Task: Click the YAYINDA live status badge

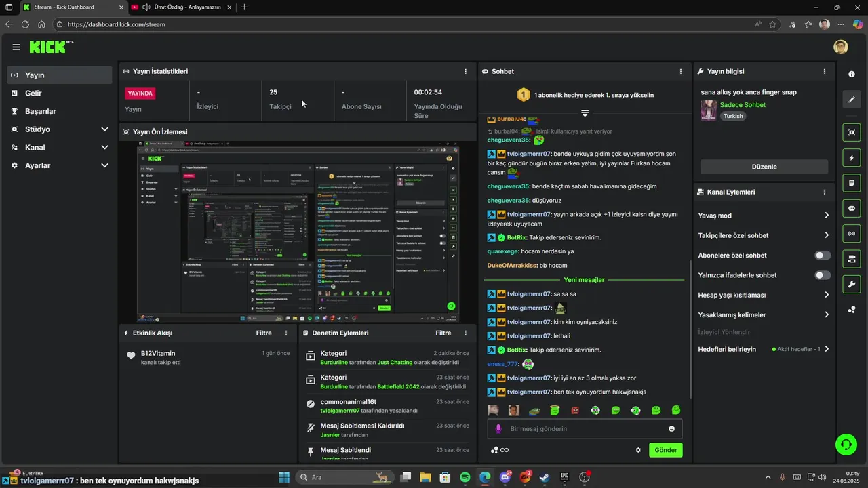Action: 140,93
